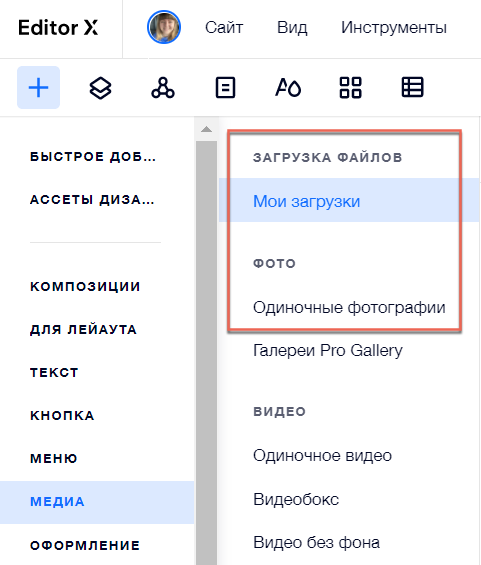Click the scrollbar up arrow
Viewport: 481px width, 565px height.
(206, 129)
